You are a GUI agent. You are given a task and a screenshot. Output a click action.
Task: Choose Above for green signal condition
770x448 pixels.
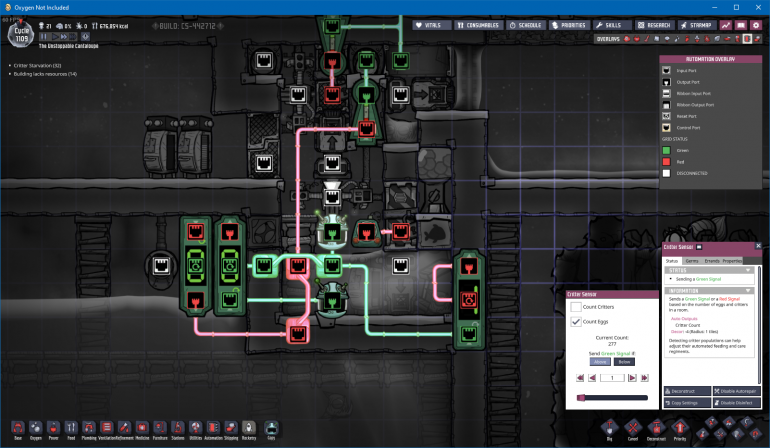(600, 362)
